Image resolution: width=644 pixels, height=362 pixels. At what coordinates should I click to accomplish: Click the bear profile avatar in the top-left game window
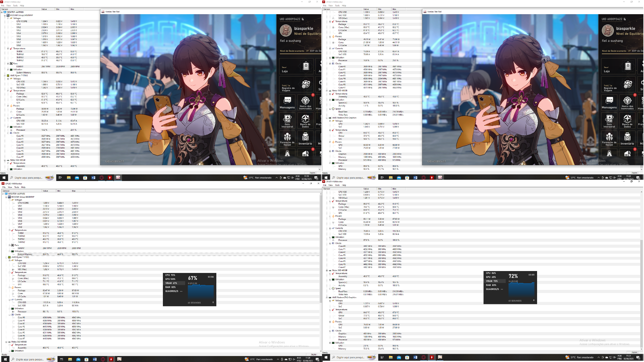(286, 31)
